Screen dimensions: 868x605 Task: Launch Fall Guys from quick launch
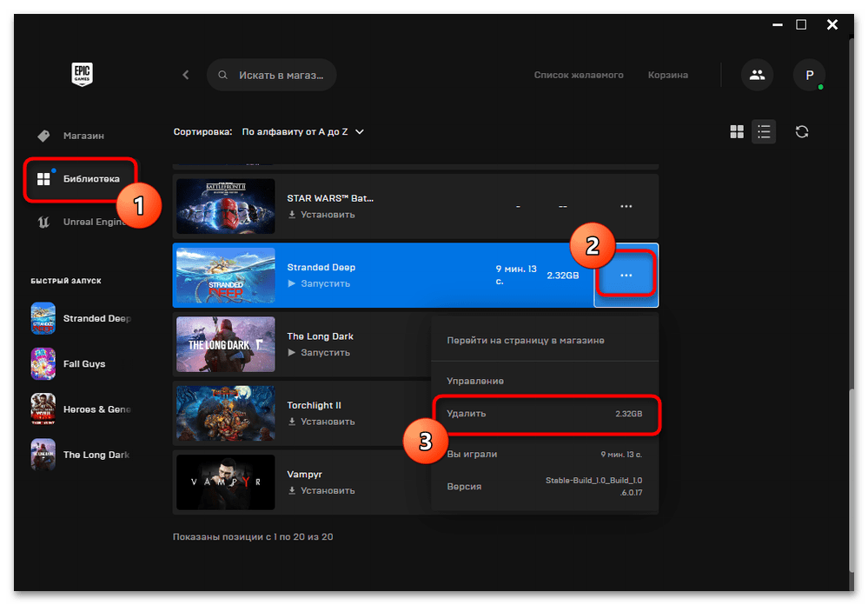pos(83,364)
